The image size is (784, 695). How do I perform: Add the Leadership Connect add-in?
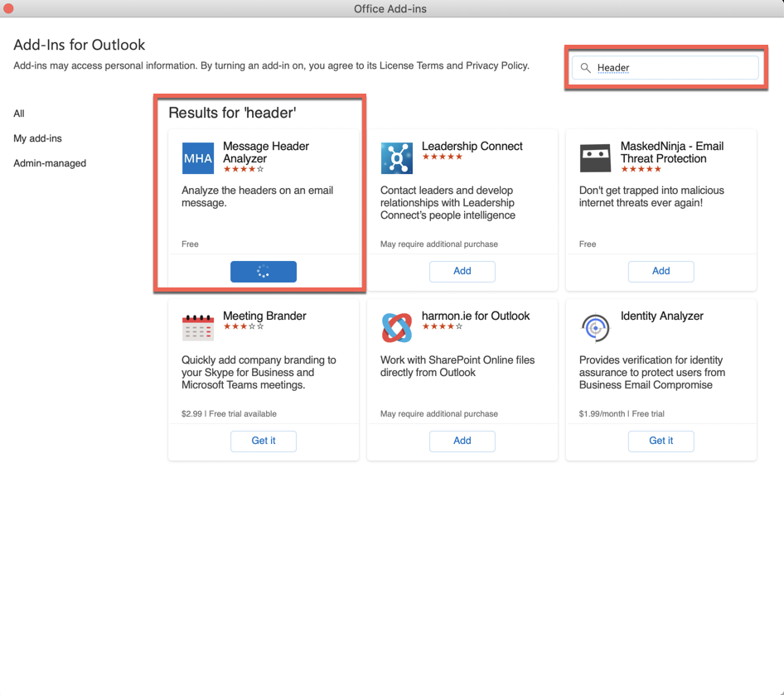pyautogui.click(x=462, y=272)
